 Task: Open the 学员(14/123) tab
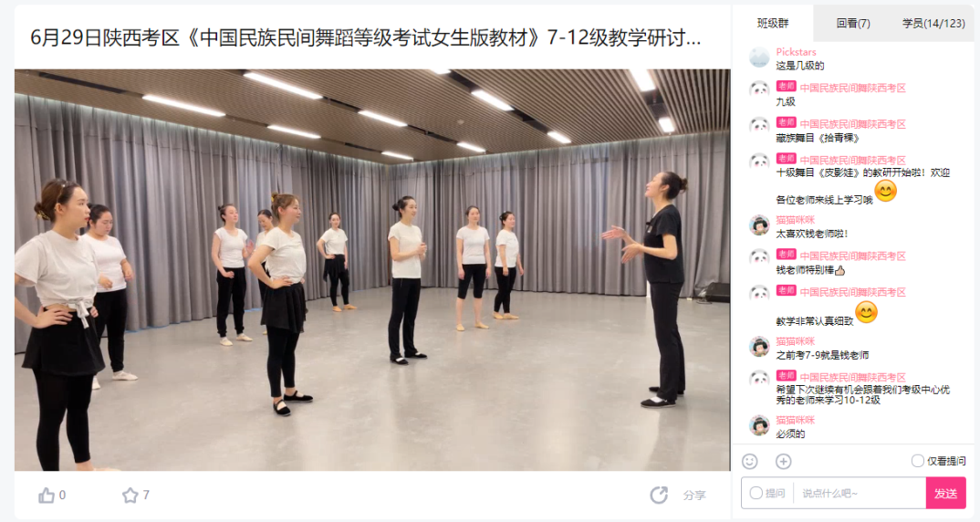click(x=933, y=23)
